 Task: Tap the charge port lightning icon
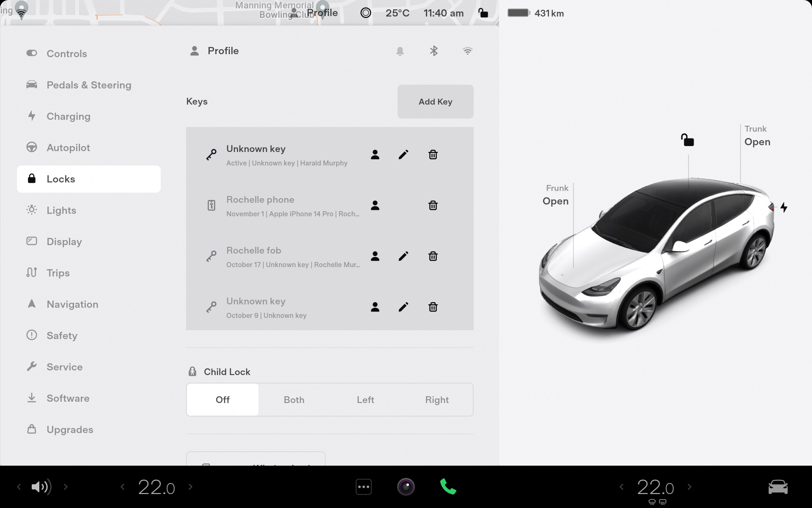[784, 207]
